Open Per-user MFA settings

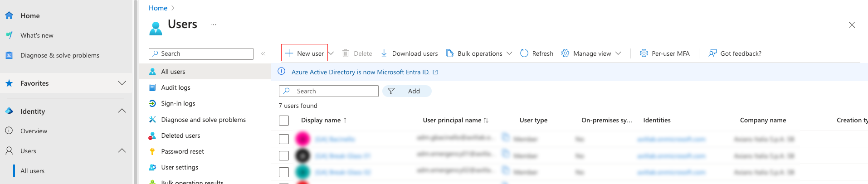coord(665,53)
